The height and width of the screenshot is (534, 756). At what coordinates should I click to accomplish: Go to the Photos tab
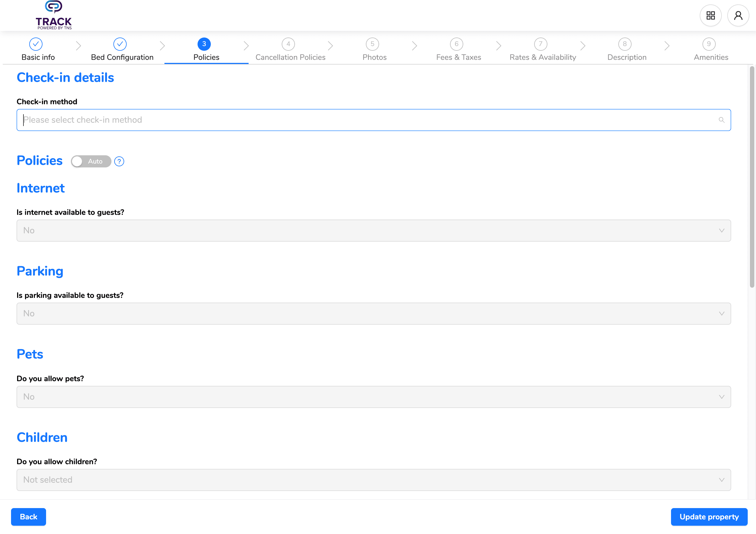(x=375, y=57)
